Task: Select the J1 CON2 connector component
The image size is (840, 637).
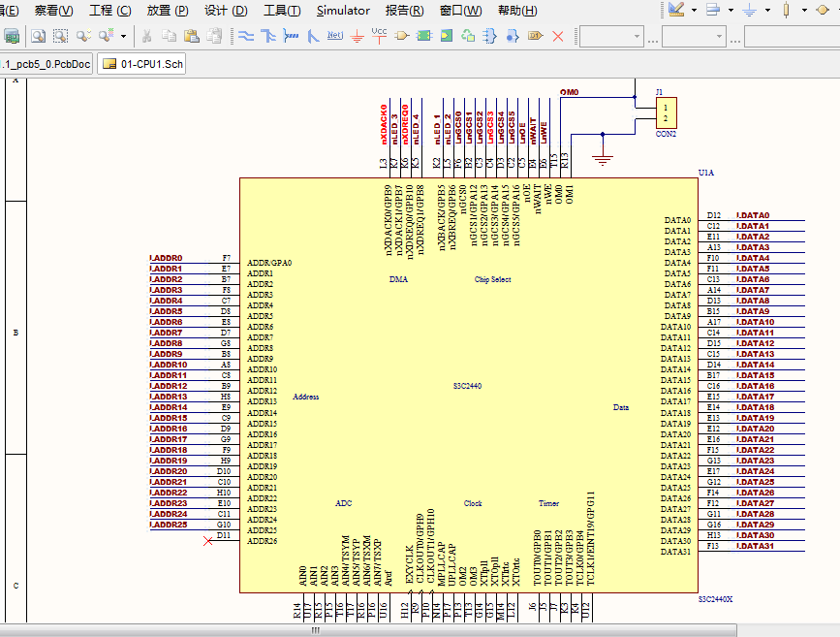Action: point(667,113)
